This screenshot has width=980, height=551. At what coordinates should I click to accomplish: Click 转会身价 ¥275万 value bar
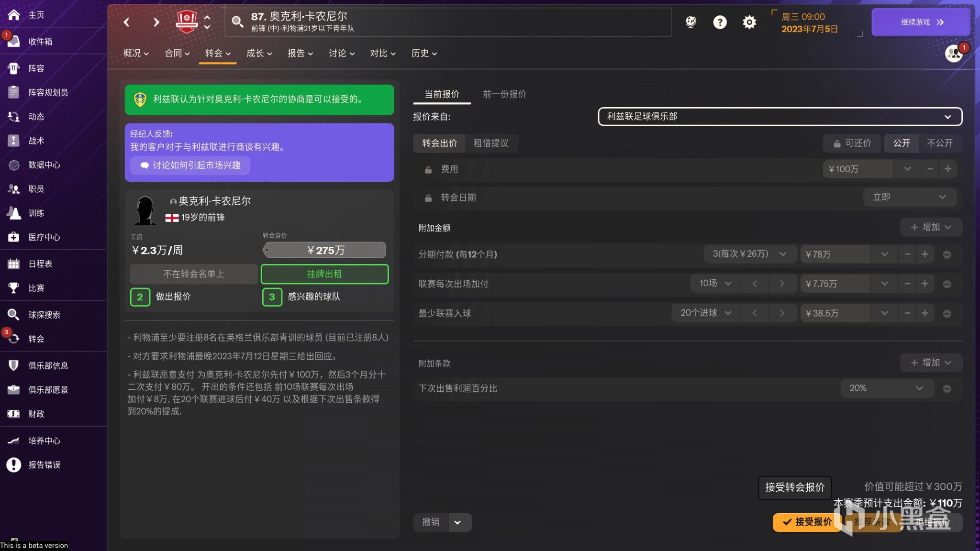click(324, 250)
